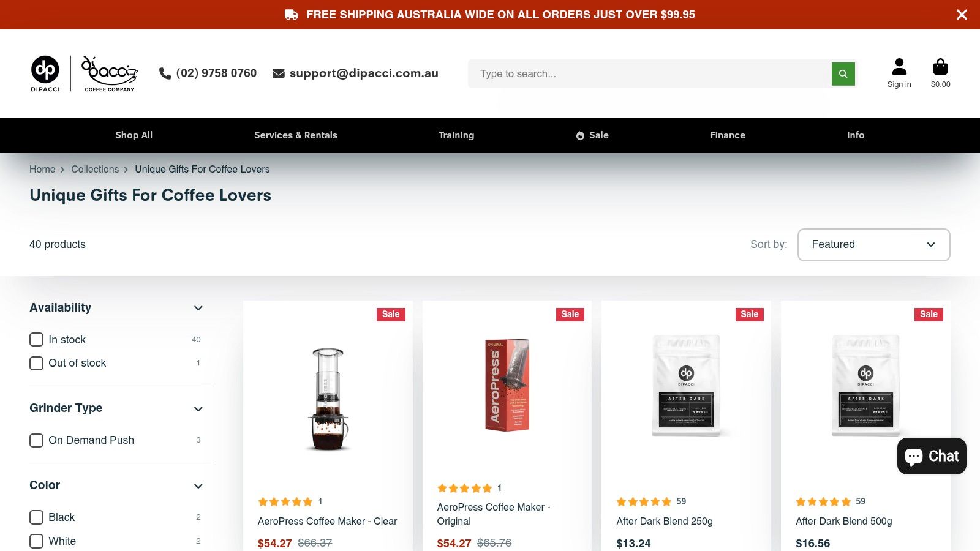Follow the Collections breadcrumb link

pos(95,170)
